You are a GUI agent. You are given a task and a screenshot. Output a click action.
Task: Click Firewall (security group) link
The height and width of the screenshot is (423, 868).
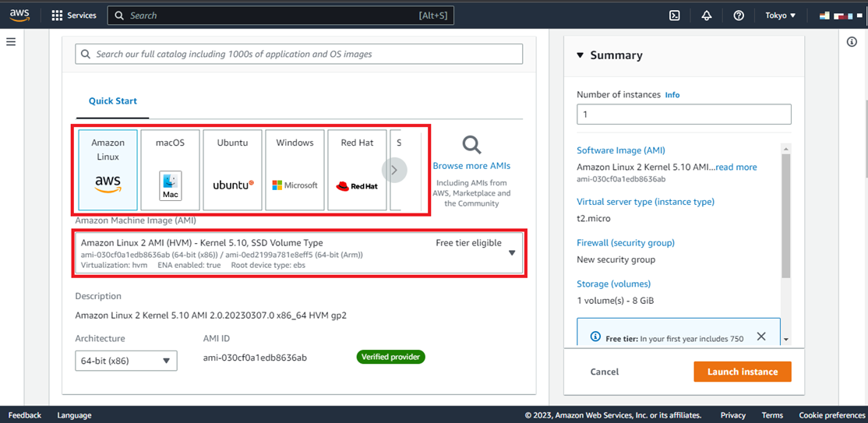626,242
